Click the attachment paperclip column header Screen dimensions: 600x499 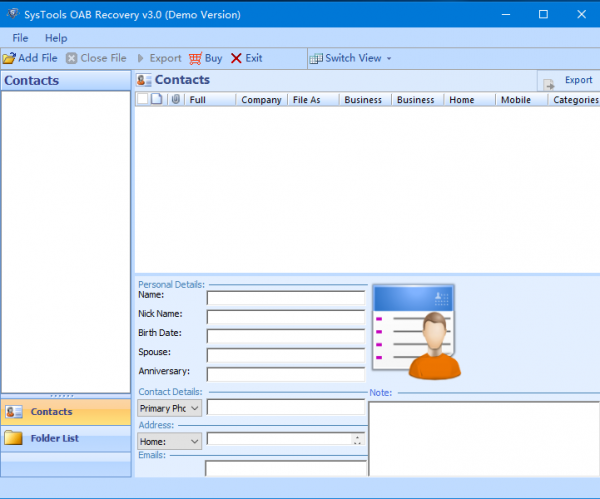(175, 99)
